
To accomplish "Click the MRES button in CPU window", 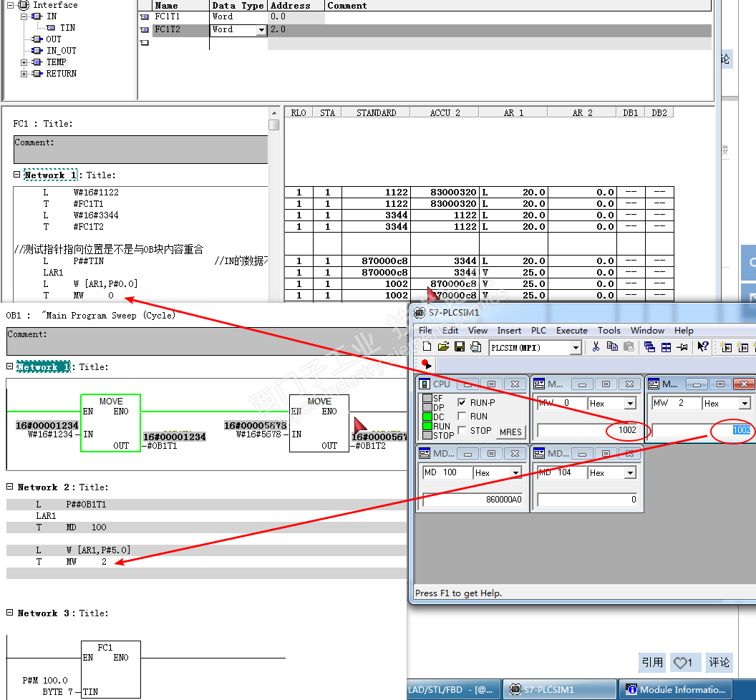I will (510, 432).
